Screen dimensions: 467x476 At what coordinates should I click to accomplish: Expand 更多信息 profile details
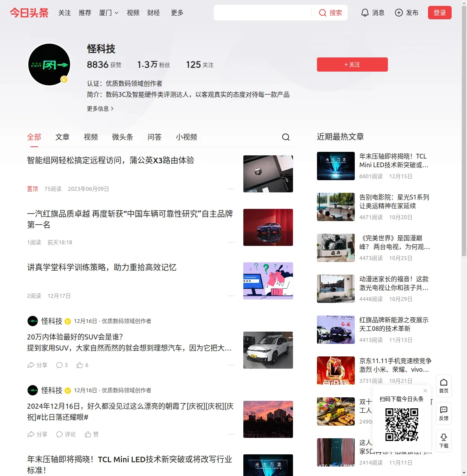tap(100, 109)
